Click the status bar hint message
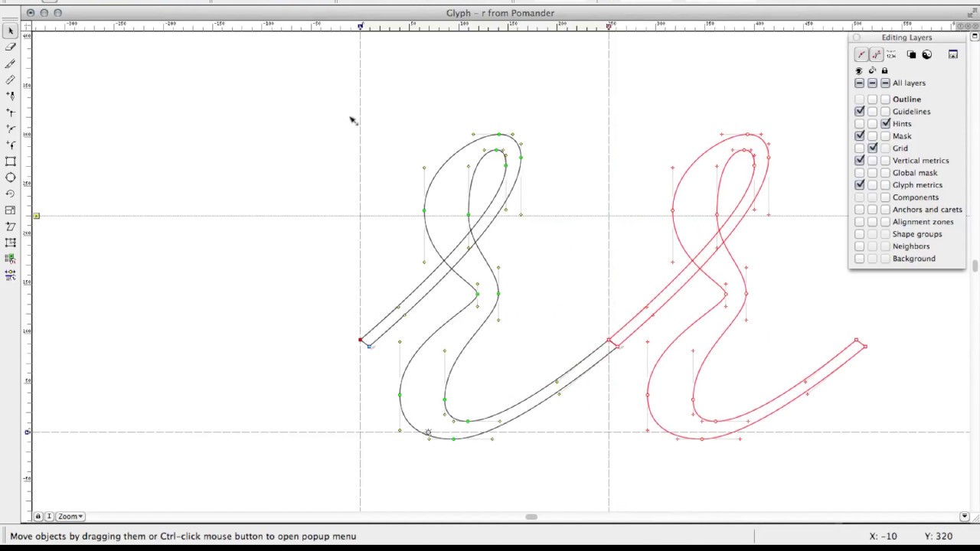This screenshot has width=980, height=551. coord(183,536)
